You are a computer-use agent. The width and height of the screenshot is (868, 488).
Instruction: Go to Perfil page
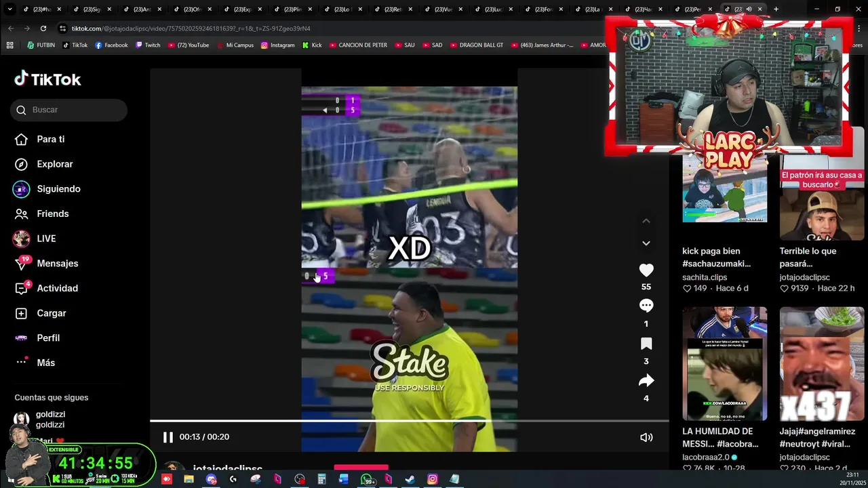pos(38,338)
